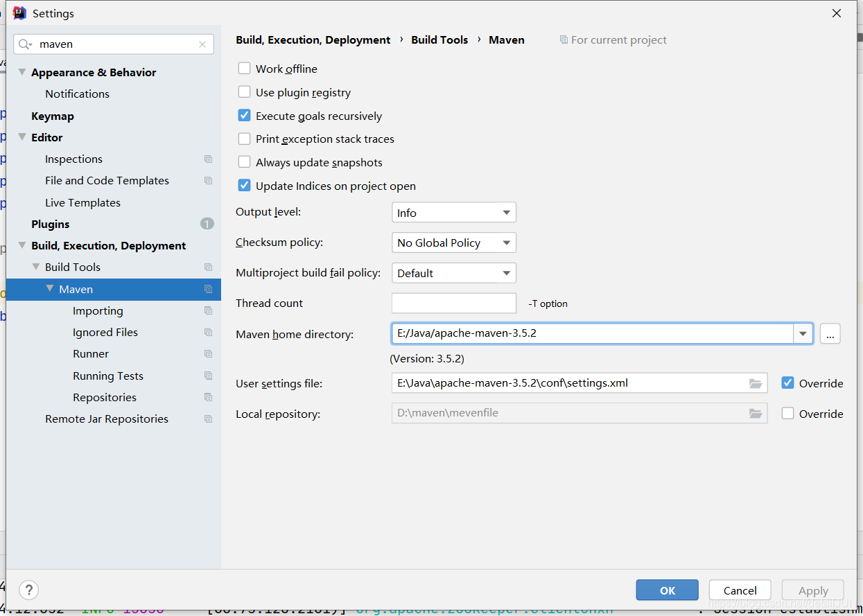Screen dimensions: 863x616
Task: Click the Maven home directory path field
Action: click(x=593, y=334)
